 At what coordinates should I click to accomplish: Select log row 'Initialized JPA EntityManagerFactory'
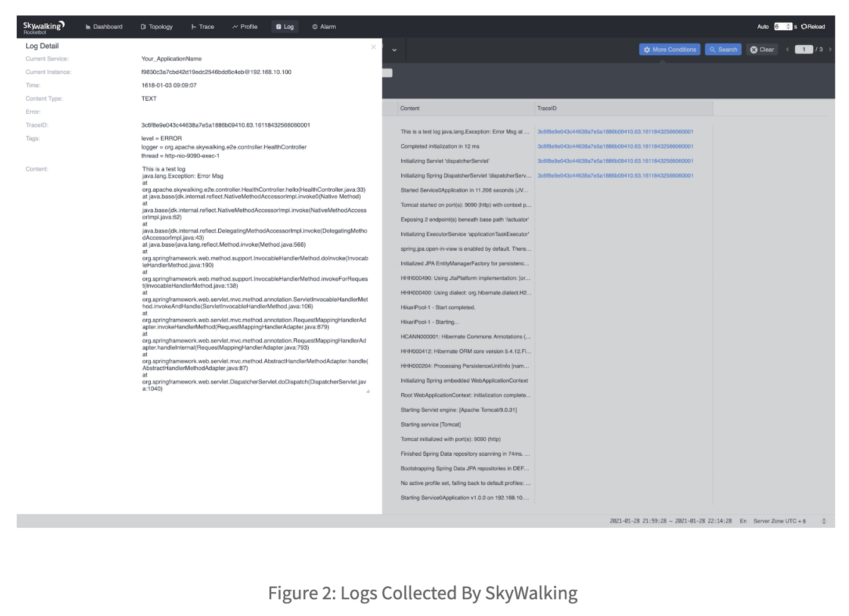(464, 263)
